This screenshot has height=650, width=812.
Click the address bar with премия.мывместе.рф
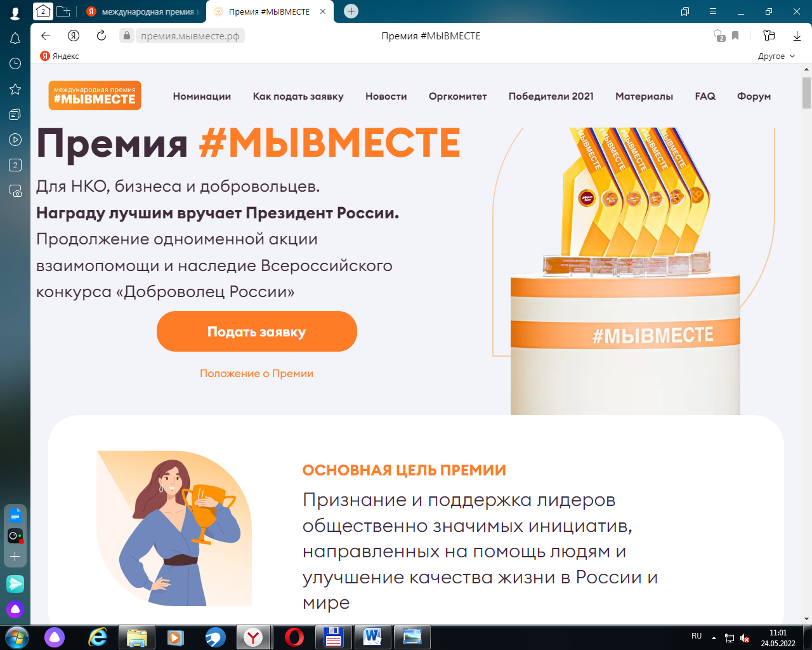(x=190, y=36)
